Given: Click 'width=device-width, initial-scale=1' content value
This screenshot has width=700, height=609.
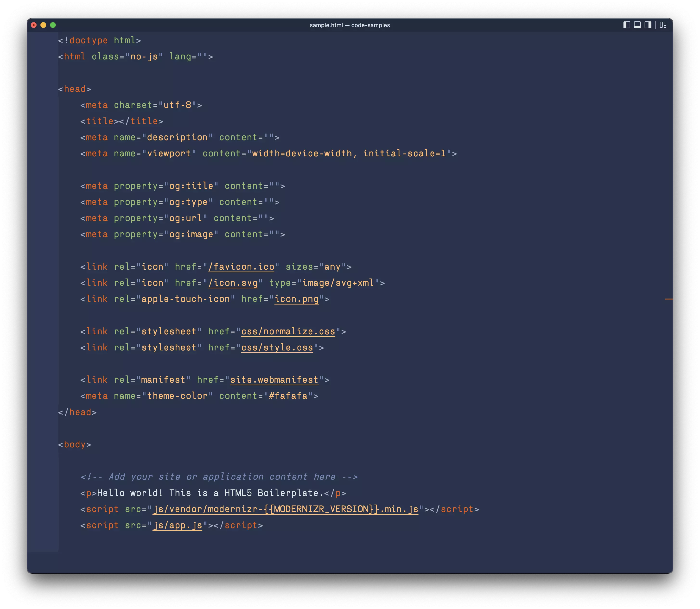Looking at the screenshot, I should click(349, 154).
